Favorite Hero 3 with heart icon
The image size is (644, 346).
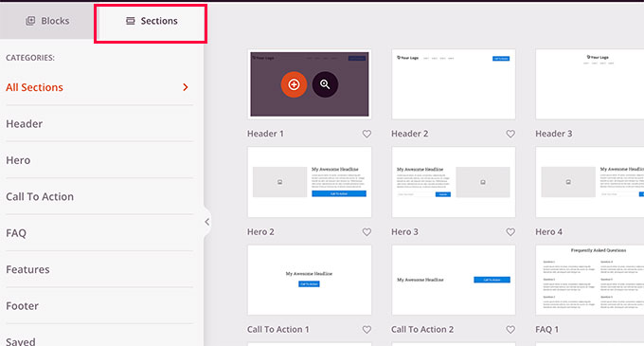coord(510,231)
